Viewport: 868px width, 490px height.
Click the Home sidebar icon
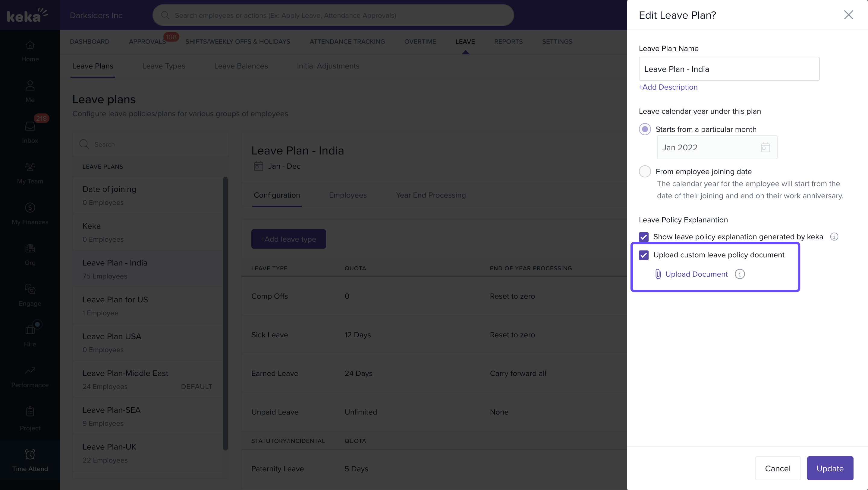click(30, 45)
